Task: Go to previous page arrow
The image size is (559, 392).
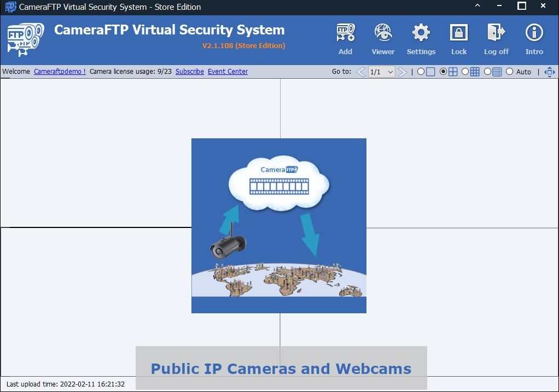Action: coord(361,72)
